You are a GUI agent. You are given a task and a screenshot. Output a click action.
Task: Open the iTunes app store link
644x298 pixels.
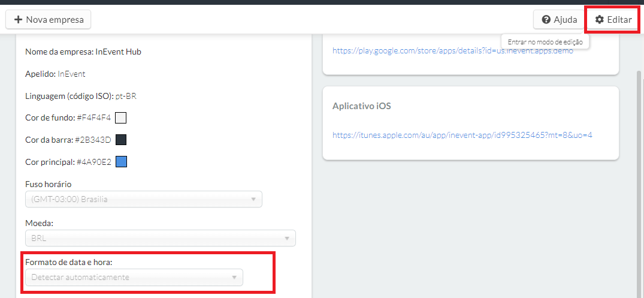tap(462, 135)
